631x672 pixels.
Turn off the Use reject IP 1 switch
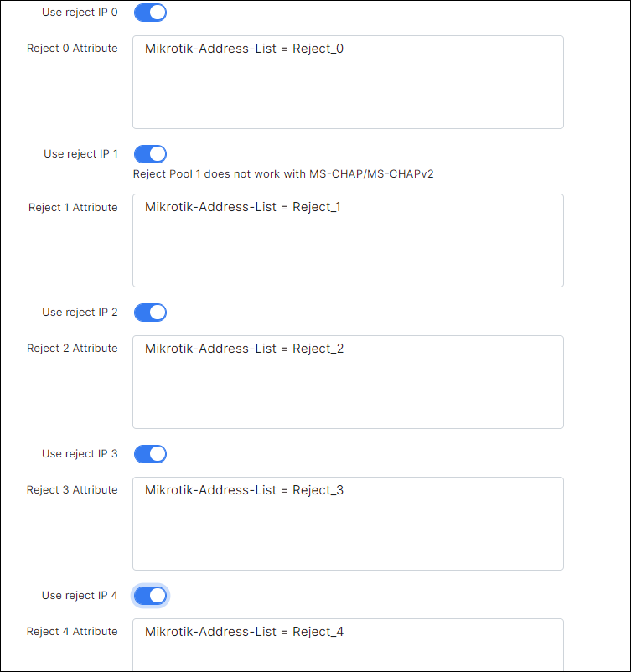pyautogui.click(x=150, y=154)
